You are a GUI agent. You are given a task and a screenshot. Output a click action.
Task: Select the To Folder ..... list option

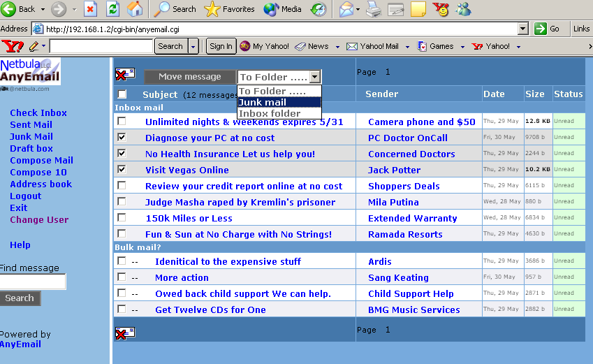point(279,92)
